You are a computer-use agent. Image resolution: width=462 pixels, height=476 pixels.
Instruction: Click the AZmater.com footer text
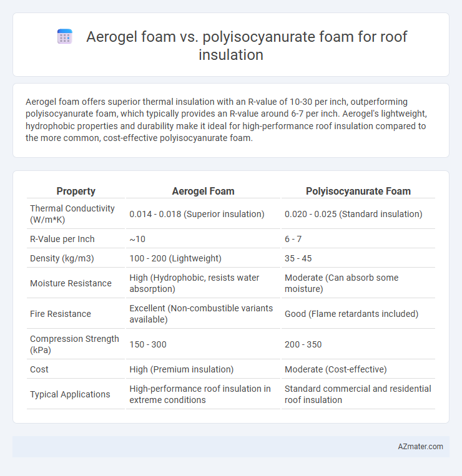(x=420, y=447)
